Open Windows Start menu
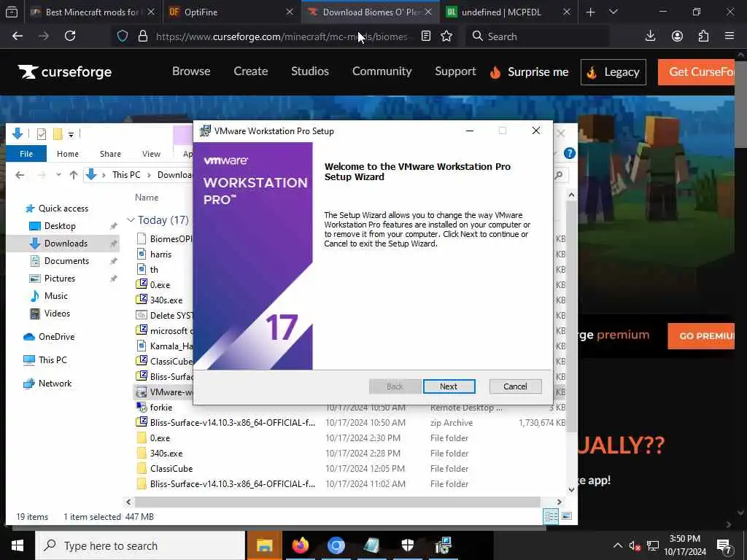The height and width of the screenshot is (560, 747). coord(18,545)
